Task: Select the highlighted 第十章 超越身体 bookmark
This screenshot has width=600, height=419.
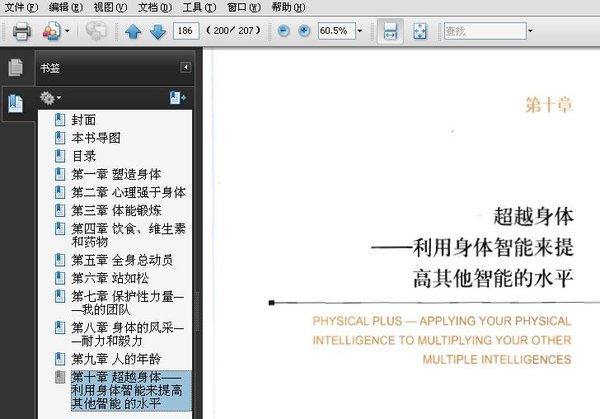Action: pos(131,390)
